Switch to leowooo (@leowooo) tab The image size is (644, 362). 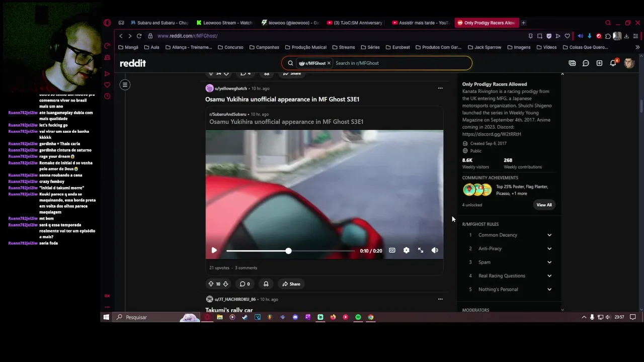[290, 23]
